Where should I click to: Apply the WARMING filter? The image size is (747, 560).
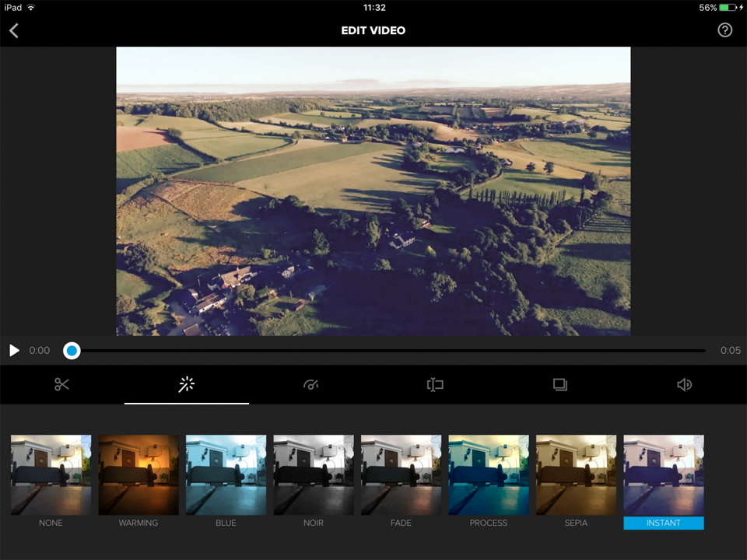point(139,475)
